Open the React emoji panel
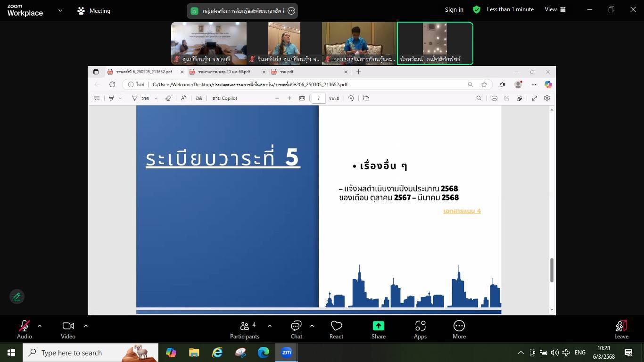The height and width of the screenshot is (362, 644). (x=336, y=329)
